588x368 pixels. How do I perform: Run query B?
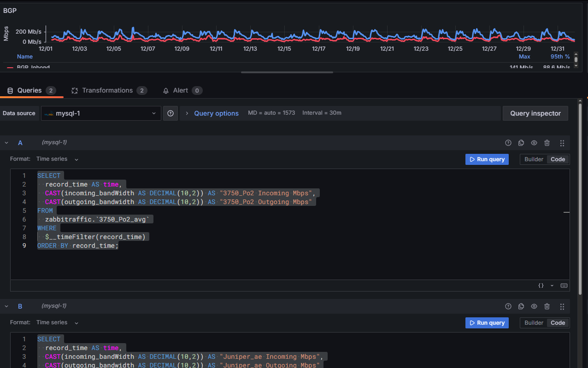pyautogui.click(x=487, y=323)
